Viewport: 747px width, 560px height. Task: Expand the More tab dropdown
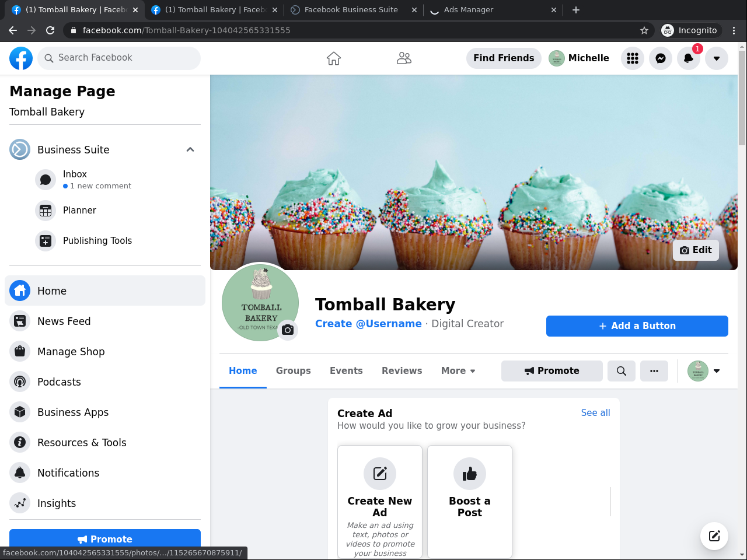click(458, 371)
